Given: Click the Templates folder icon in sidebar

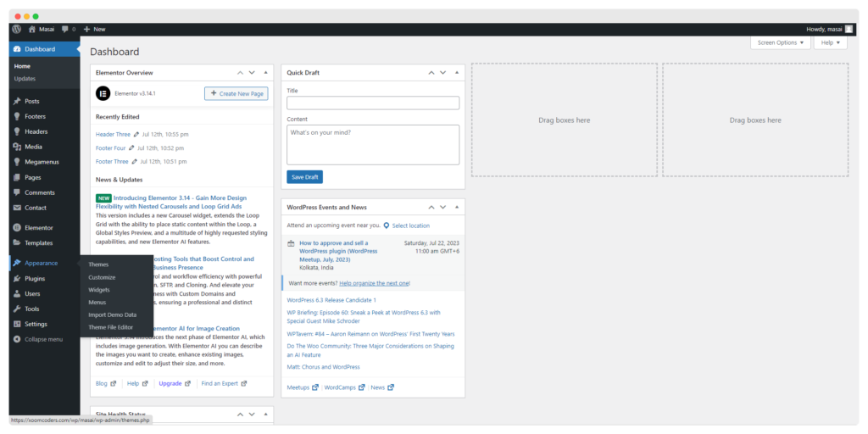Looking at the screenshot, I should tap(17, 242).
